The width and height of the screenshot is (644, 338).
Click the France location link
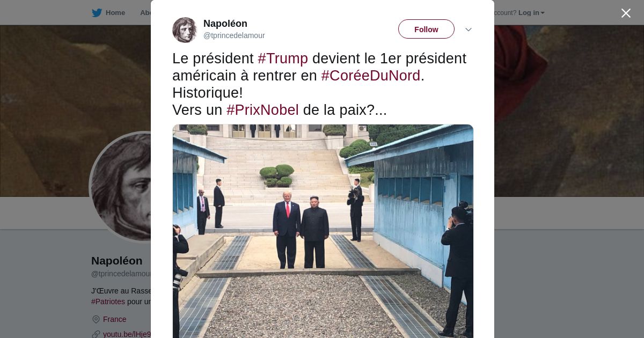click(115, 319)
